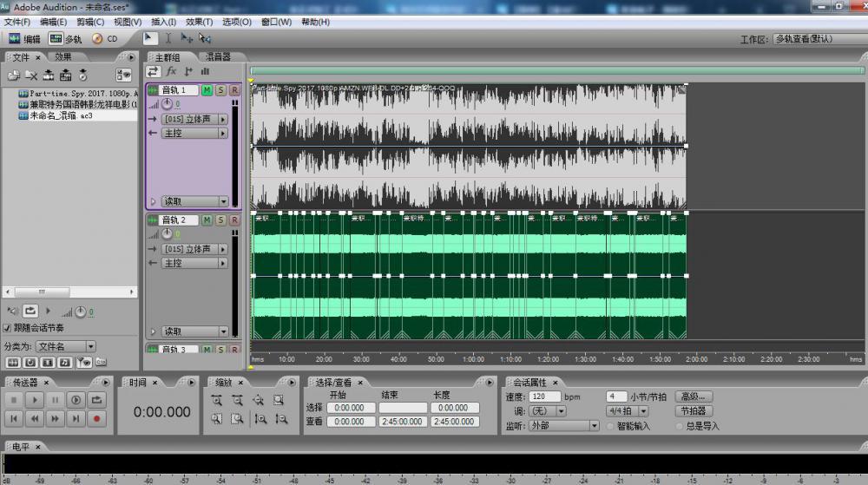This screenshot has width=868, height=485.
Task: Switch to Edit view button
Action: click(24, 39)
